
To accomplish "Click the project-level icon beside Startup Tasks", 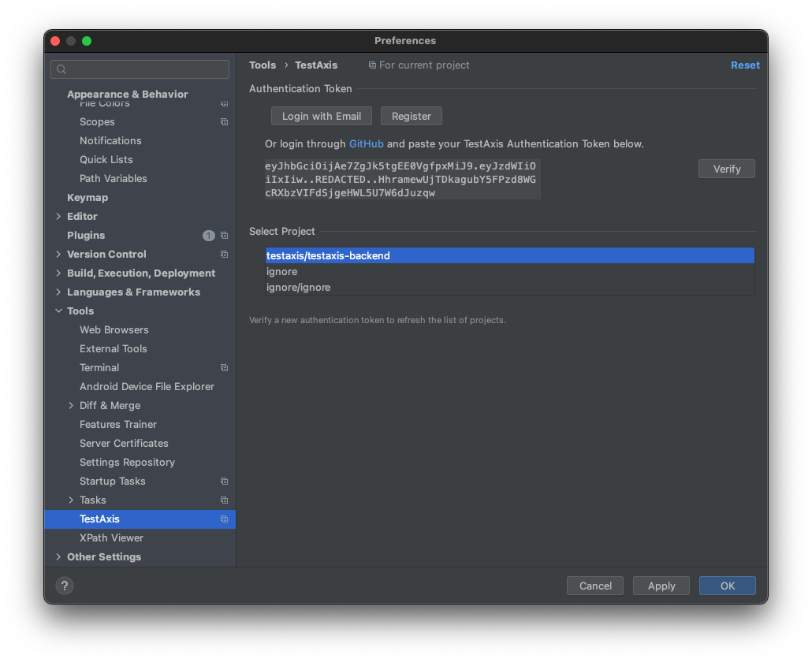I will (224, 482).
